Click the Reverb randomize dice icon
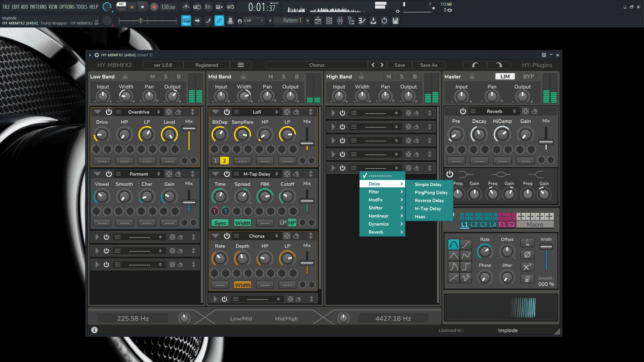Viewport: 644px width, 362px height. (x=525, y=111)
